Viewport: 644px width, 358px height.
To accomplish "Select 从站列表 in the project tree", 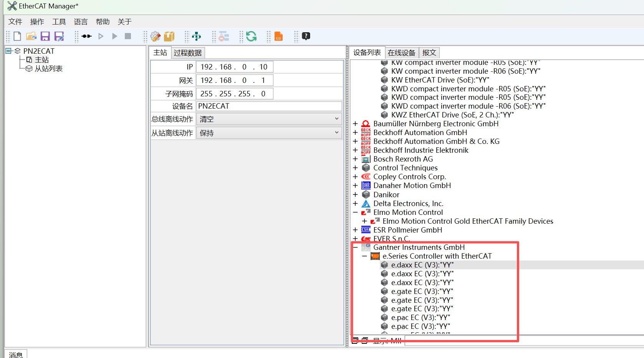I will 49,69.
